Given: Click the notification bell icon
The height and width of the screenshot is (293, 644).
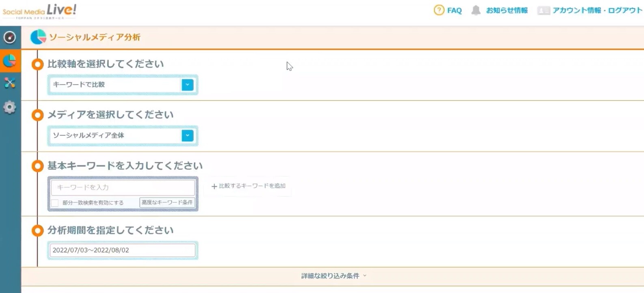Looking at the screenshot, I should pyautogui.click(x=476, y=10).
